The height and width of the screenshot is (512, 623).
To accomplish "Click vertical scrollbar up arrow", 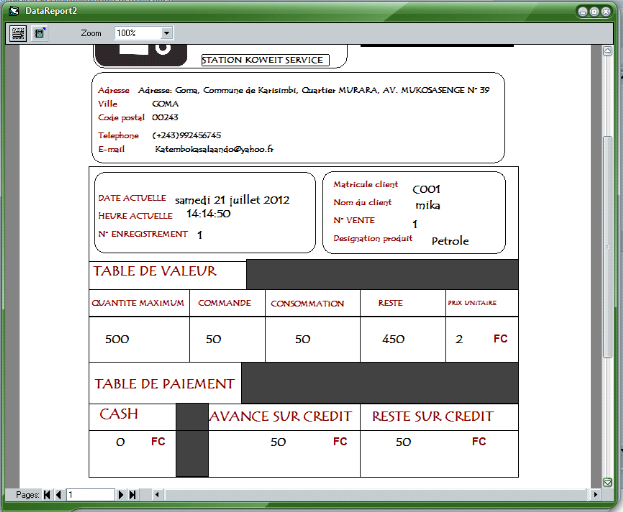I will click(608, 51).
